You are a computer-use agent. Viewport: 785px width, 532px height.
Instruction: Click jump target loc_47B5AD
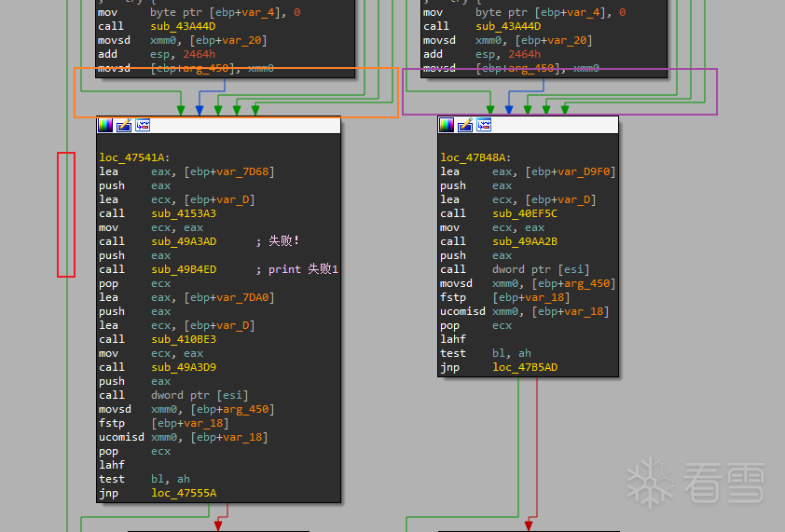(525, 367)
